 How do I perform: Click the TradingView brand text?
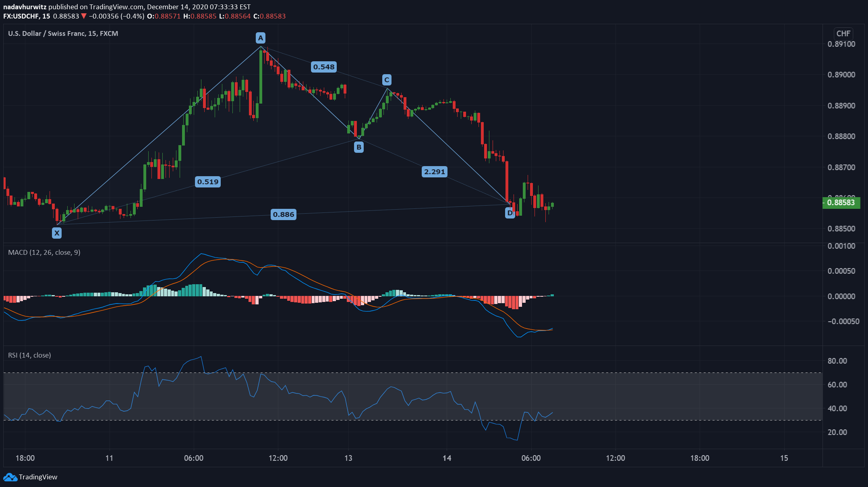coord(38,477)
